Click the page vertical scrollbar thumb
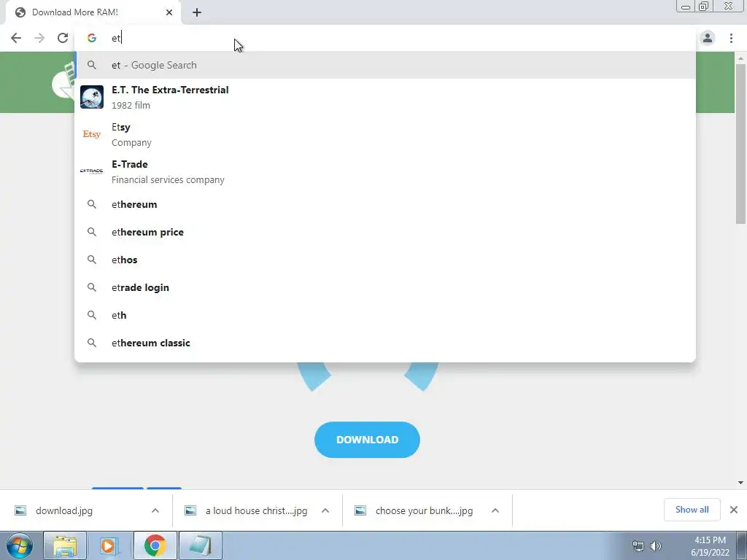Screen dimensions: 747x560 click(740, 143)
